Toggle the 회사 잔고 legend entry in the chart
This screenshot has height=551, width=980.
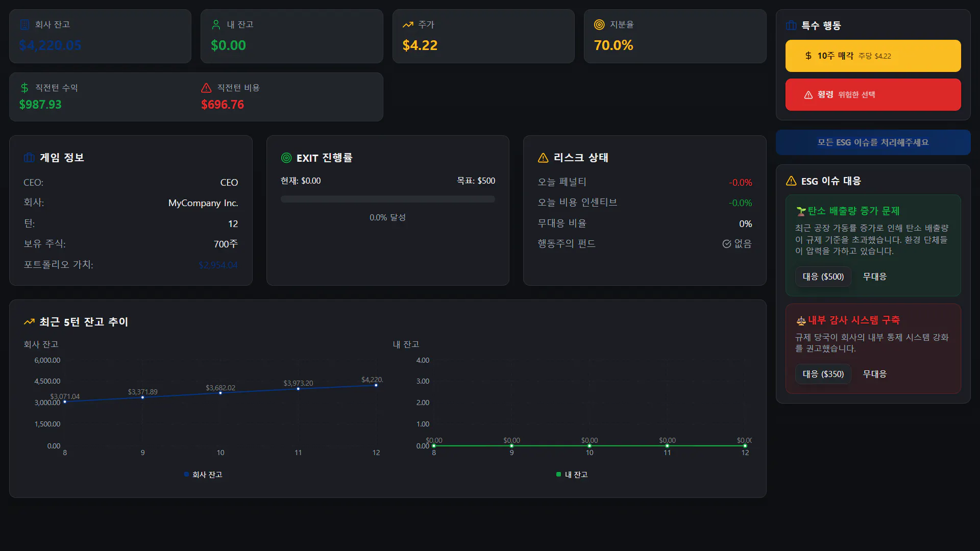[x=203, y=474]
